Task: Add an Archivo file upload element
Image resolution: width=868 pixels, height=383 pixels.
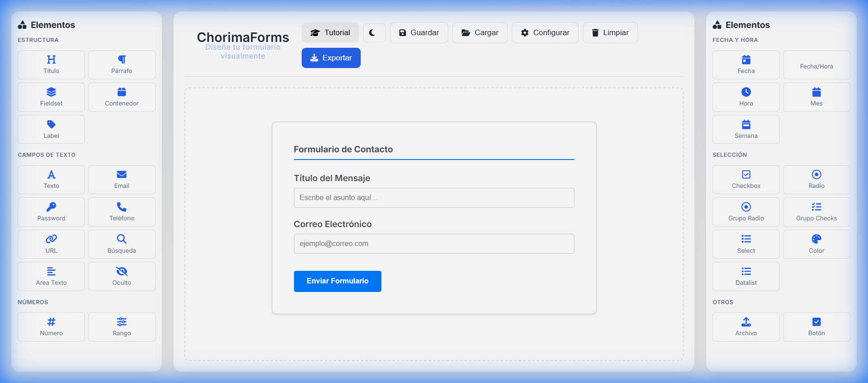Action: [746, 327]
